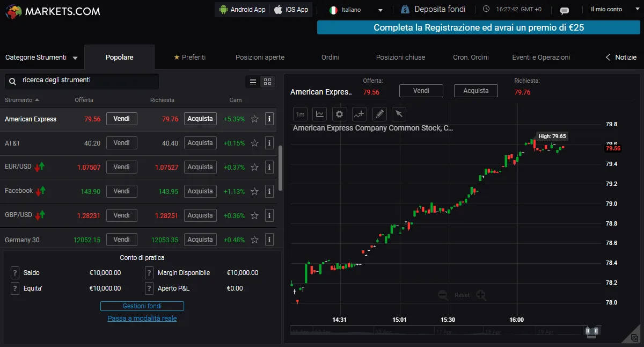The width and height of the screenshot is (644, 347).
Task: Click Acquista button in chart header
Action: [x=476, y=91]
